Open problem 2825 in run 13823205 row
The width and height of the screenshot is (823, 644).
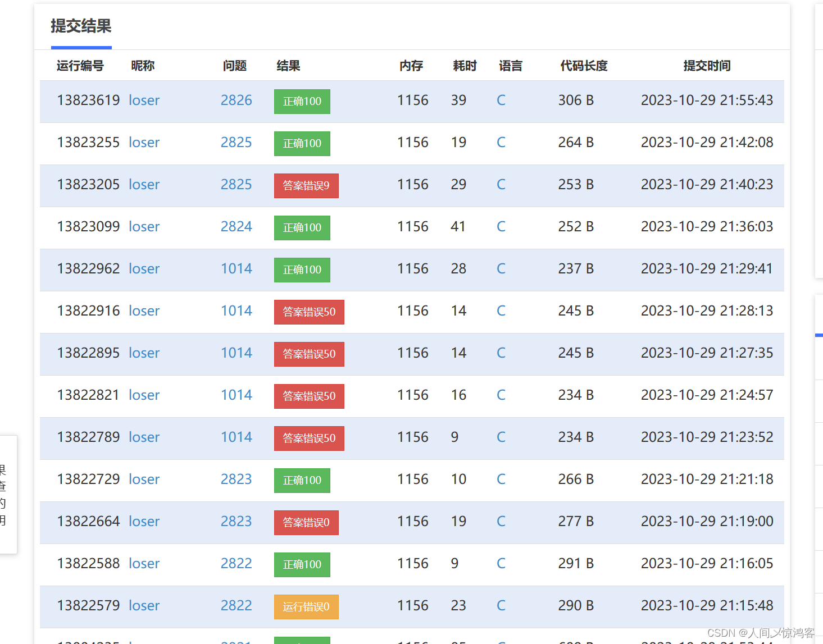236,185
